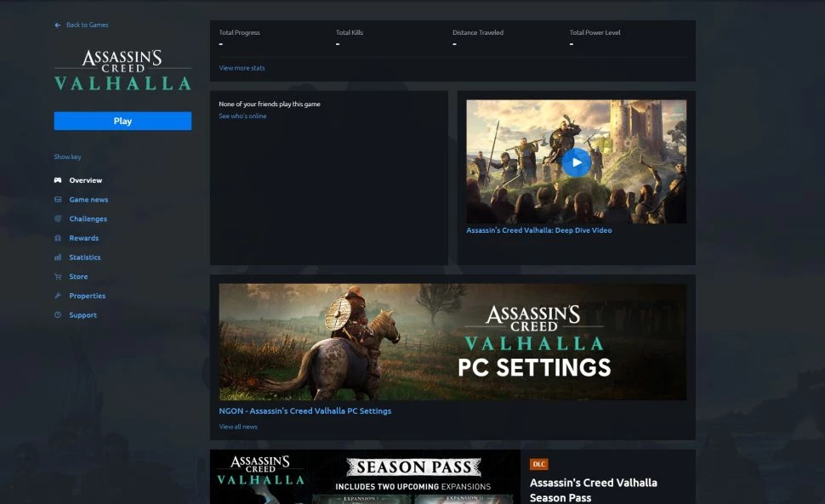Click the Overview gamepad icon
825x504 pixels.
[x=58, y=180]
